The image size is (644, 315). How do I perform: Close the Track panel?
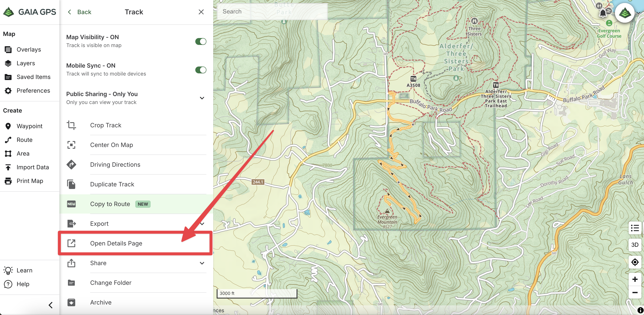click(201, 12)
